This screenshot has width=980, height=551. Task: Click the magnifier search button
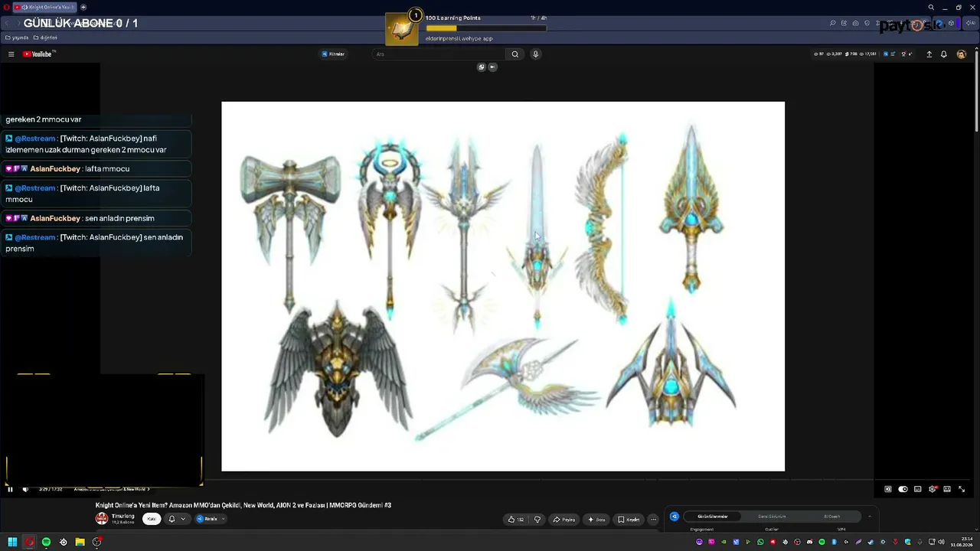tap(515, 54)
